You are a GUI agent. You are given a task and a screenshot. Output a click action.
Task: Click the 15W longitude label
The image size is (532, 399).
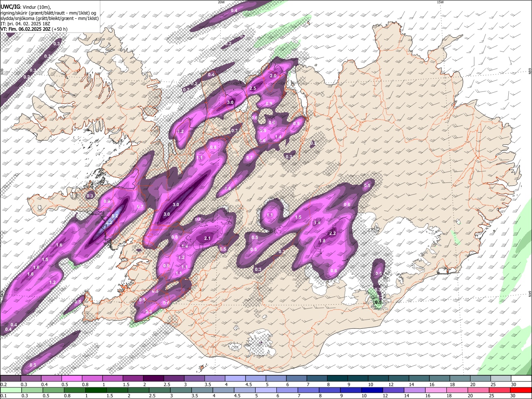tap(440, 2)
